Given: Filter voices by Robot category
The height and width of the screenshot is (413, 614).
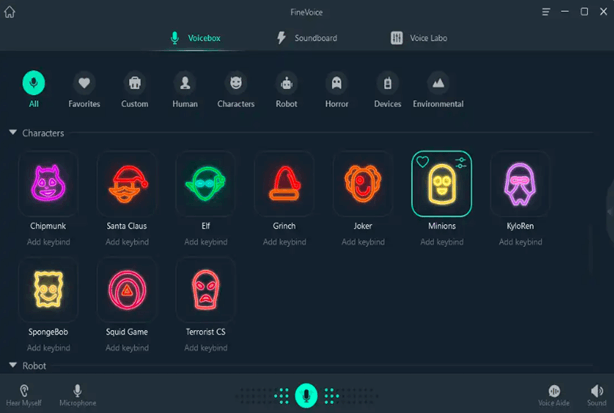Looking at the screenshot, I should 287,83.
